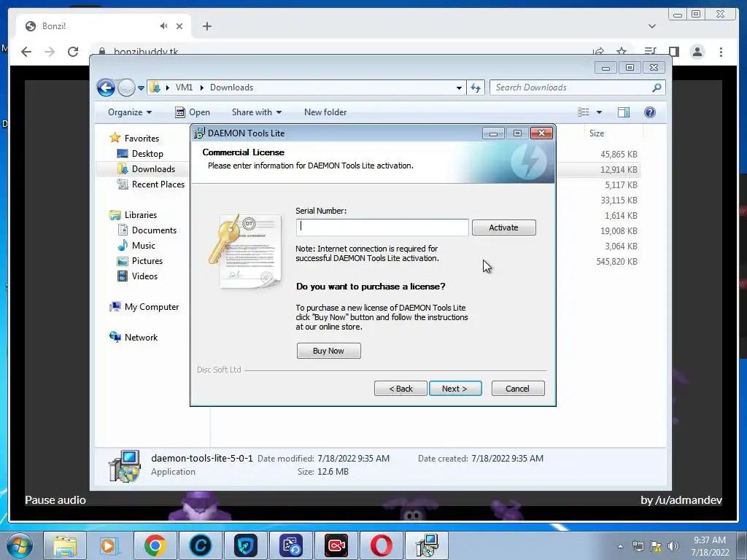Reload the browser page
Screen dimensions: 747x560
[73, 52]
